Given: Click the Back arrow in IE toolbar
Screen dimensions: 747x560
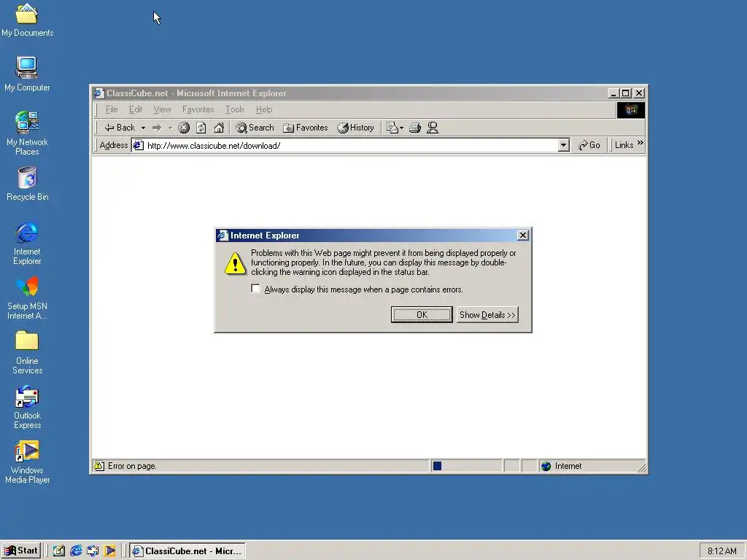Looking at the screenshot, I should tap(120, 128).
